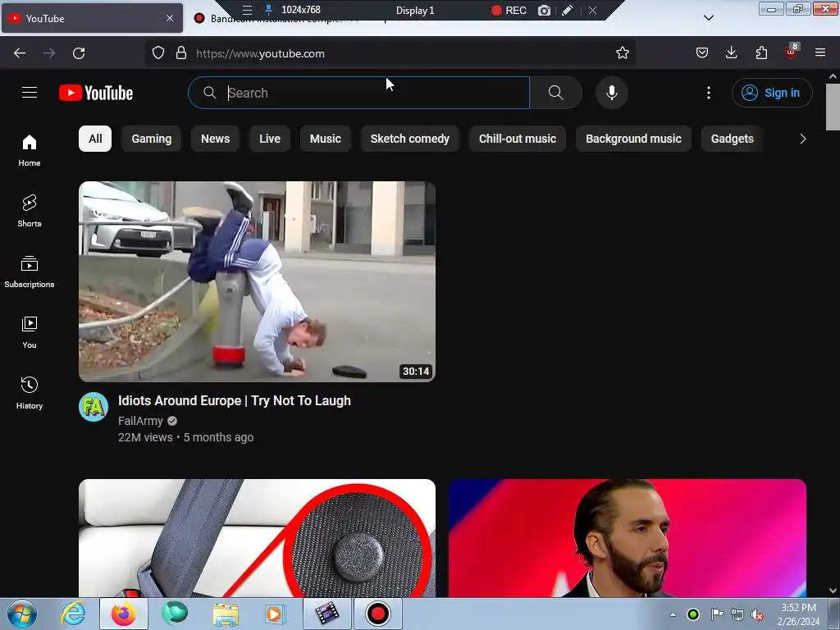Select the Gaming filter chip
The image size is (840, 630).
152,139
